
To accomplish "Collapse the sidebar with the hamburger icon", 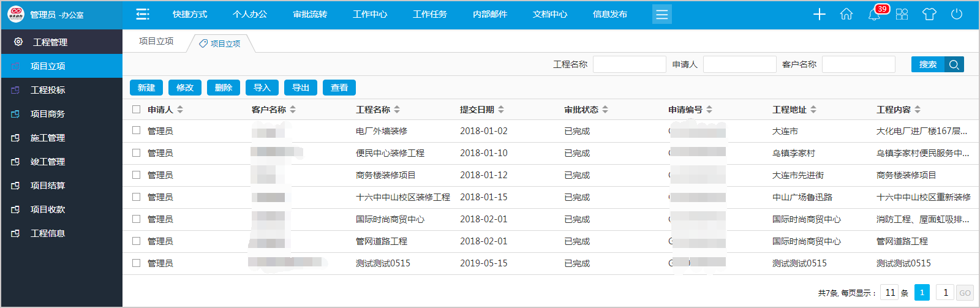I will coord(143,14).
